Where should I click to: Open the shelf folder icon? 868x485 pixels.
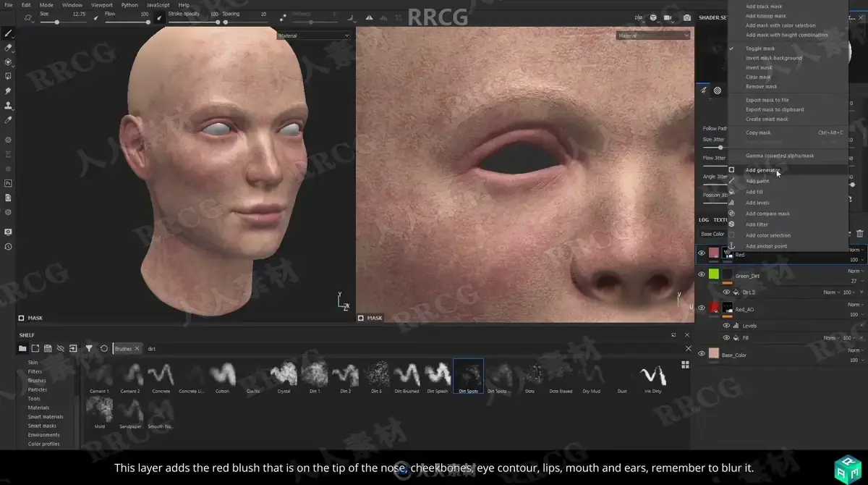tap(22, 348)
